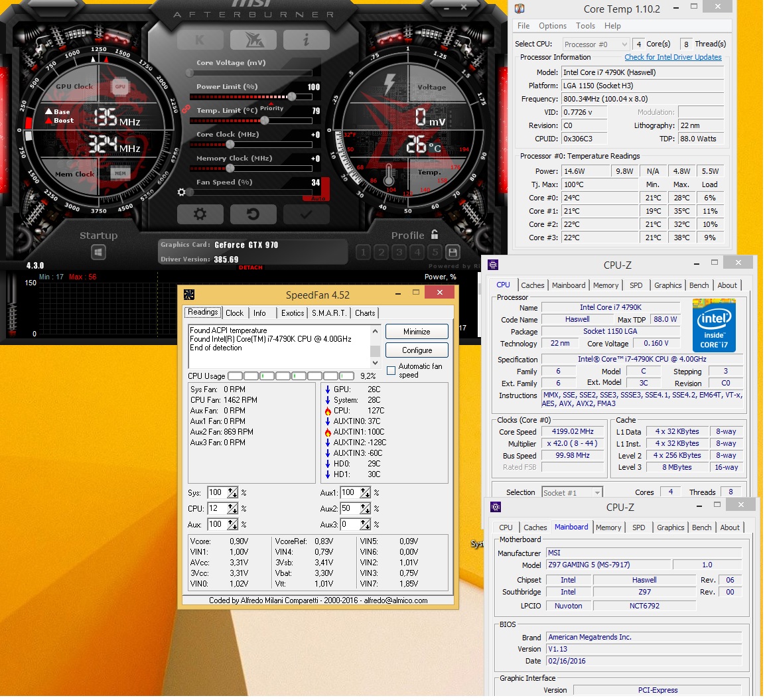Click the Configure button in SpeedFan

[417, 350]
